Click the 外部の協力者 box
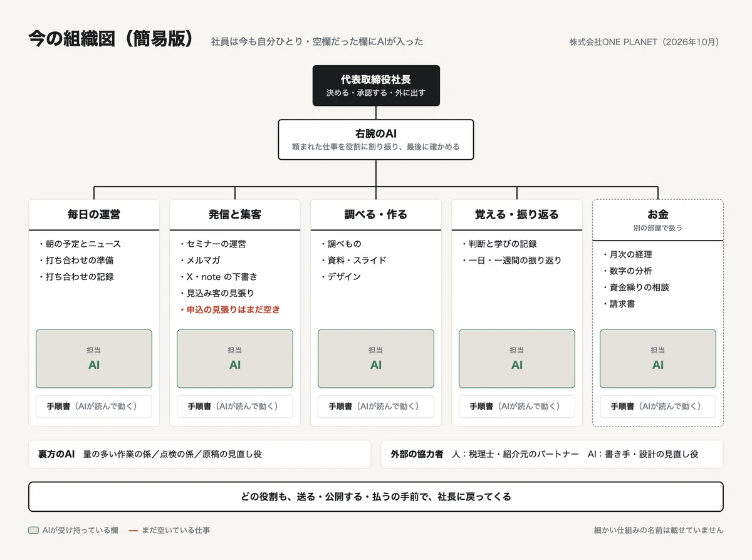Viewport: 752px width, 560px height. [x=552, y=454]
